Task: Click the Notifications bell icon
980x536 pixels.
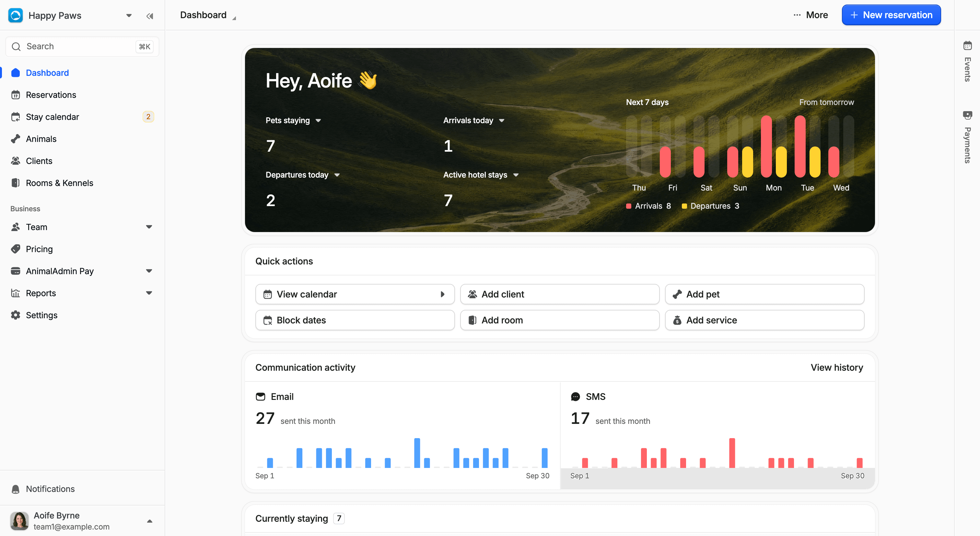Action: pos(16,489)
